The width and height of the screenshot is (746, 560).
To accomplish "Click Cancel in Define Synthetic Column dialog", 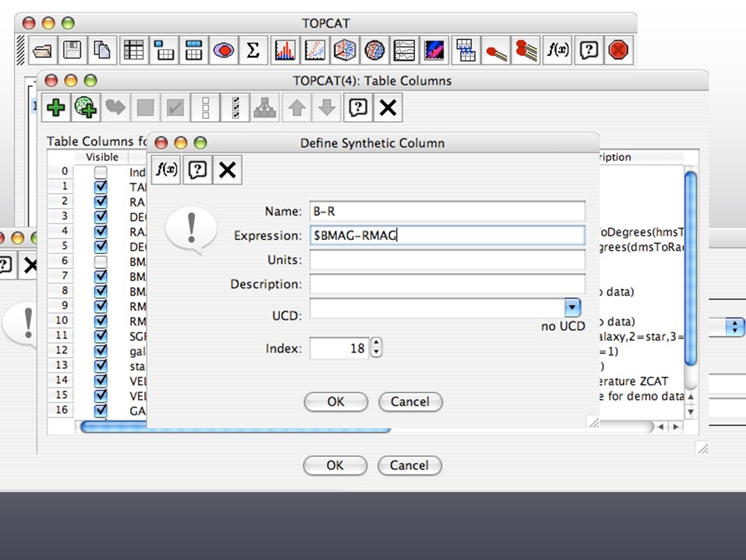I will pyautogui.click(x=410, y=402).
